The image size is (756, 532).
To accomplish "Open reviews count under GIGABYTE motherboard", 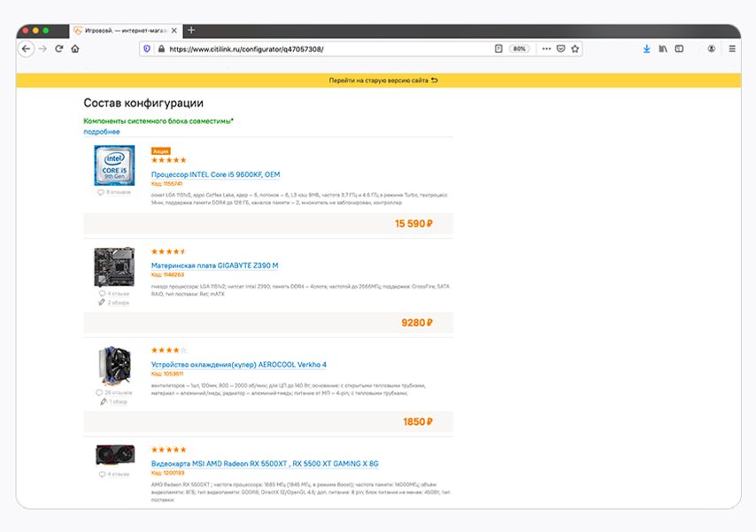I will pos(114,293).
